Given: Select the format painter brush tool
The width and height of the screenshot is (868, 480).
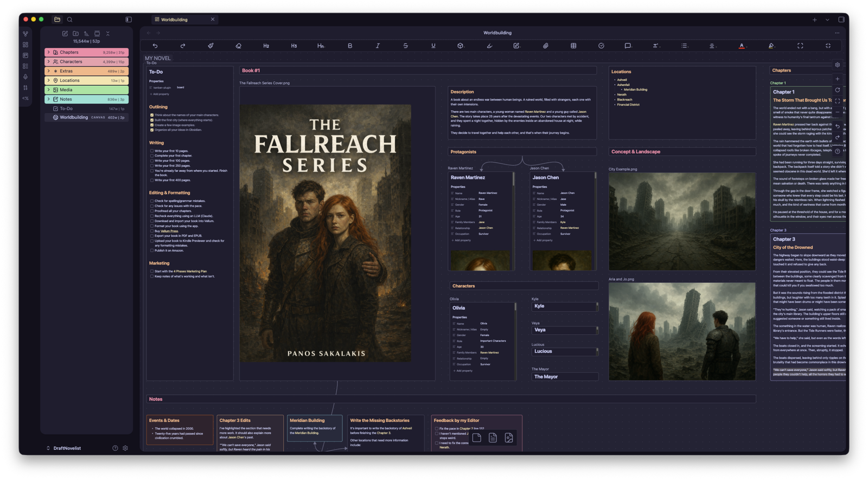Looking at the screenshot, I should (x=210, y=46).
